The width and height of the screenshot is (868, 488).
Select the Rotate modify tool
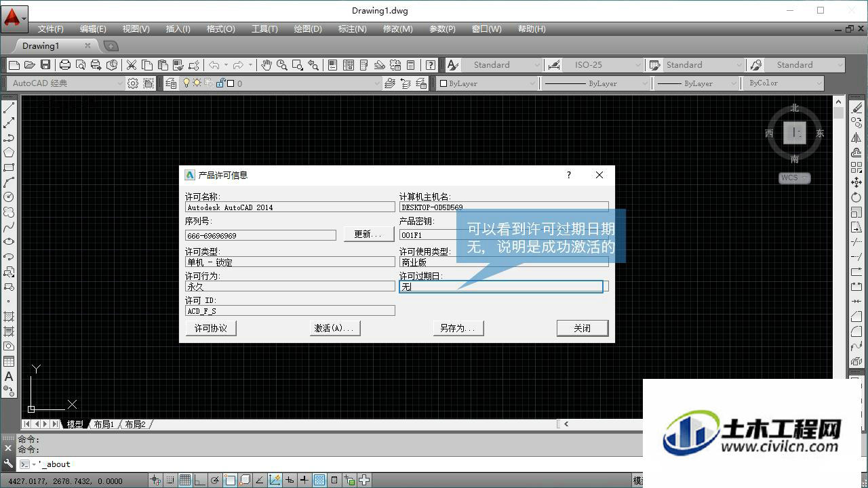pos(857,197)
